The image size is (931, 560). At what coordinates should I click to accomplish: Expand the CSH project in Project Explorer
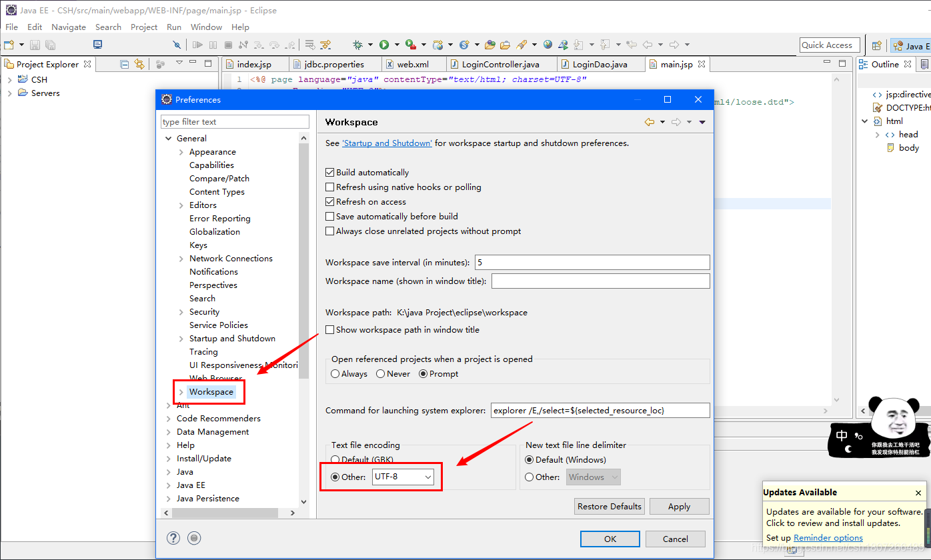pyautogui.click(x=9, y=79)
